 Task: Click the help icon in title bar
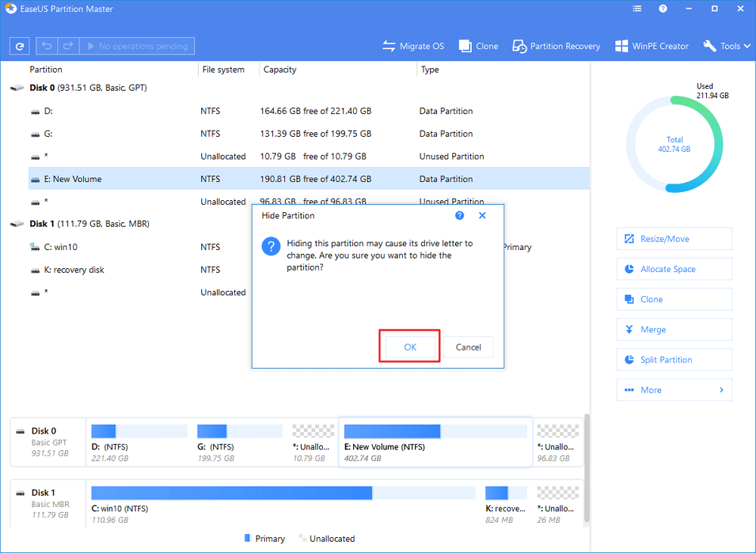663,8
